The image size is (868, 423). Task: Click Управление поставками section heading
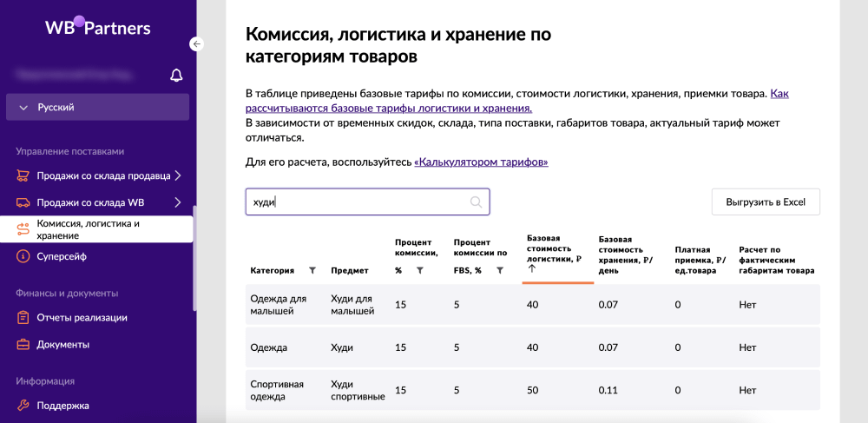[x=69, y=151]
